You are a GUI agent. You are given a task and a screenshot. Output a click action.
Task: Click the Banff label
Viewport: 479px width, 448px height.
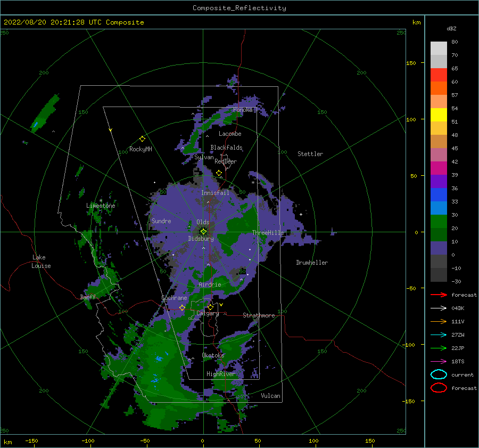point(88,297)
